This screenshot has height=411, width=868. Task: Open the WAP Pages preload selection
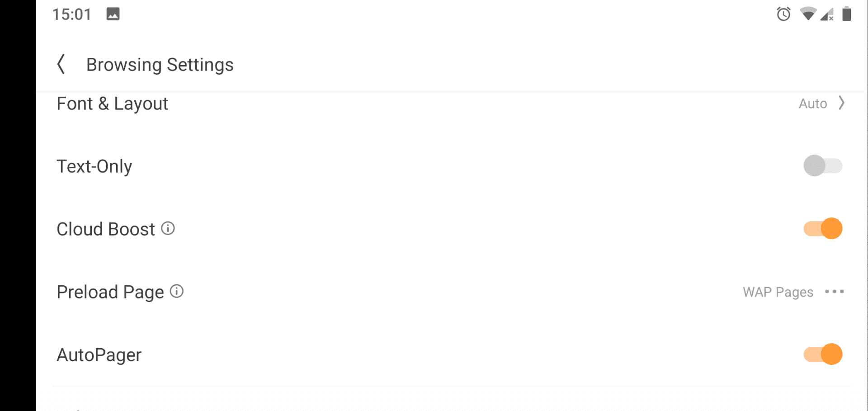(x=778, y=292)
